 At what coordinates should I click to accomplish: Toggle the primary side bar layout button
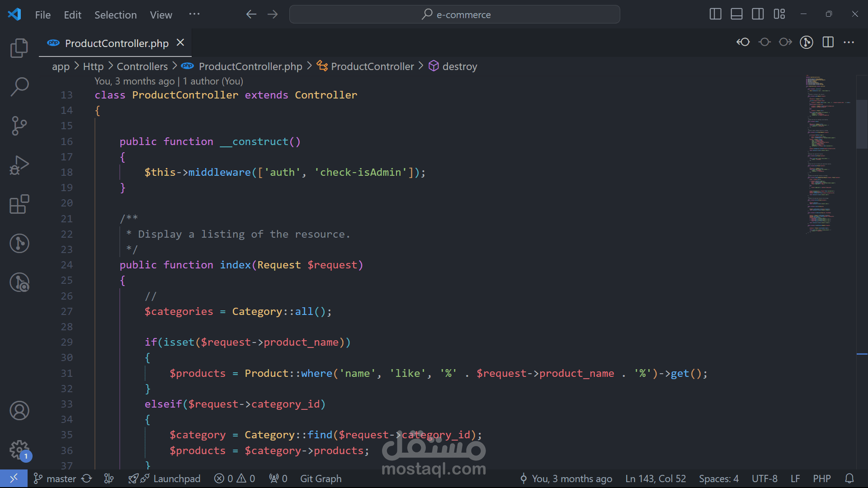pos(715,14)
